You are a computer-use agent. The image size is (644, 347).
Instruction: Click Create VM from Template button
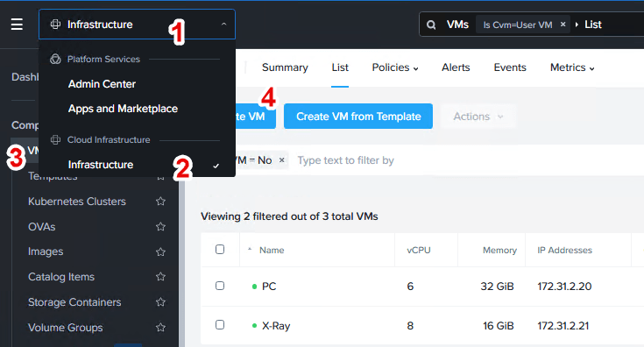pos(358,117)
